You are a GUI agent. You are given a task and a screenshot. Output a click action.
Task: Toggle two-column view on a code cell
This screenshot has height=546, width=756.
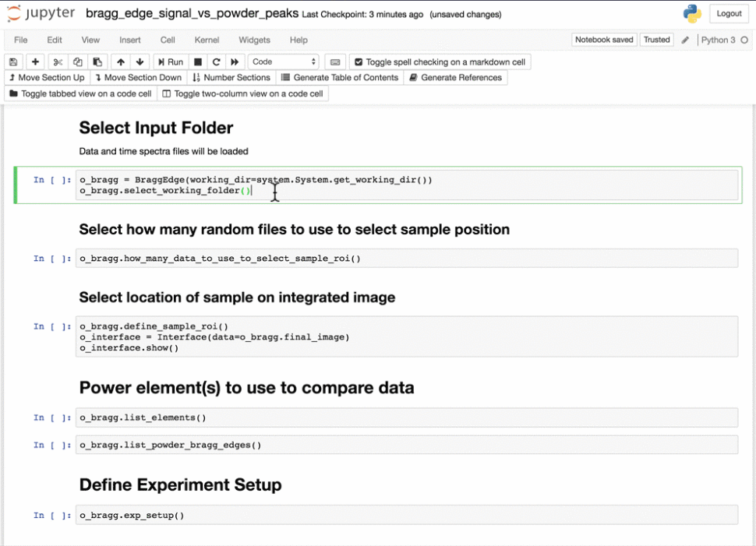[242, 93]
